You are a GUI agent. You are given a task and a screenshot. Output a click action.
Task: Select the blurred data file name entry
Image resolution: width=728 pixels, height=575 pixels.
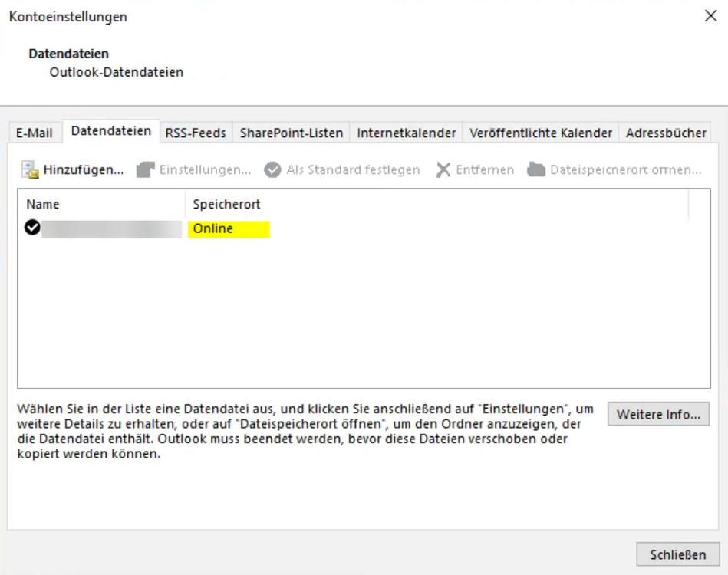[111, 228]
